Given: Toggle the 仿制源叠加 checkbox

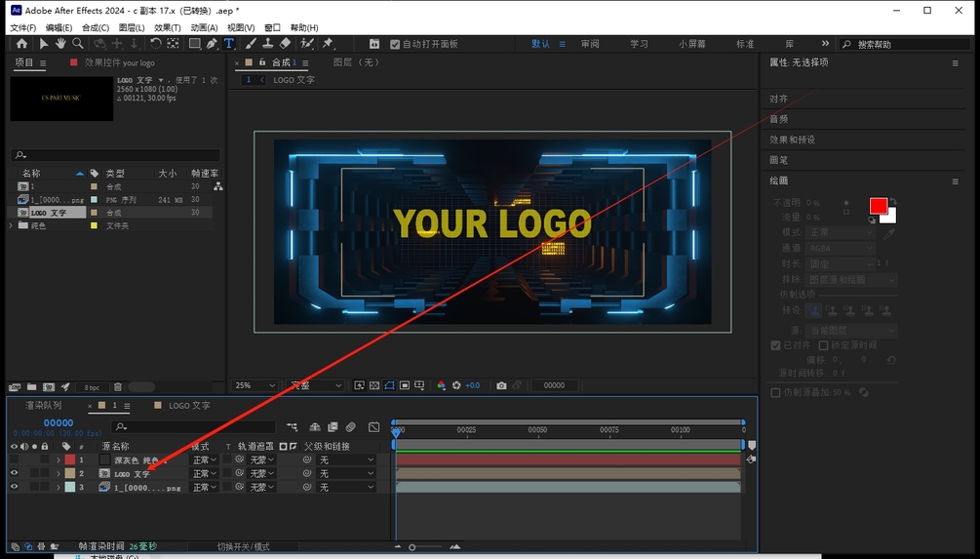Looking at the screenshot, I should coord(775,393).
